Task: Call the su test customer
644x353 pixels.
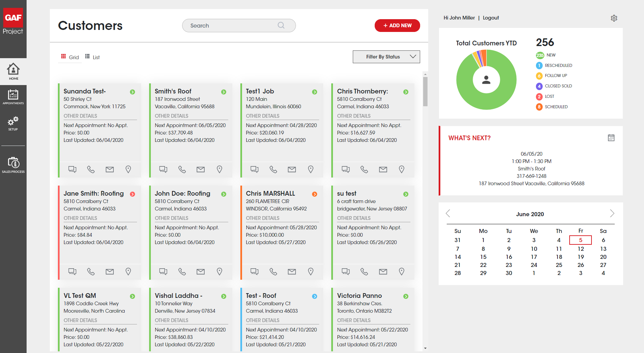Action: pos(364,271)
